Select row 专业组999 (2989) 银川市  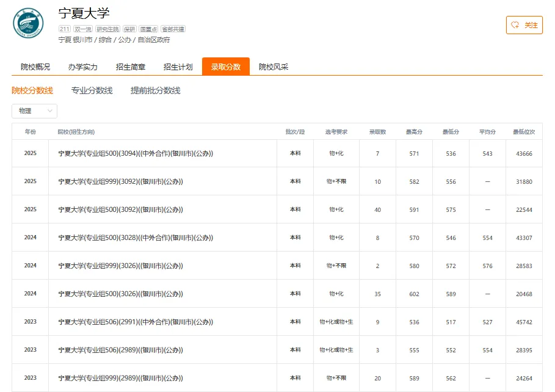(277, 378)
